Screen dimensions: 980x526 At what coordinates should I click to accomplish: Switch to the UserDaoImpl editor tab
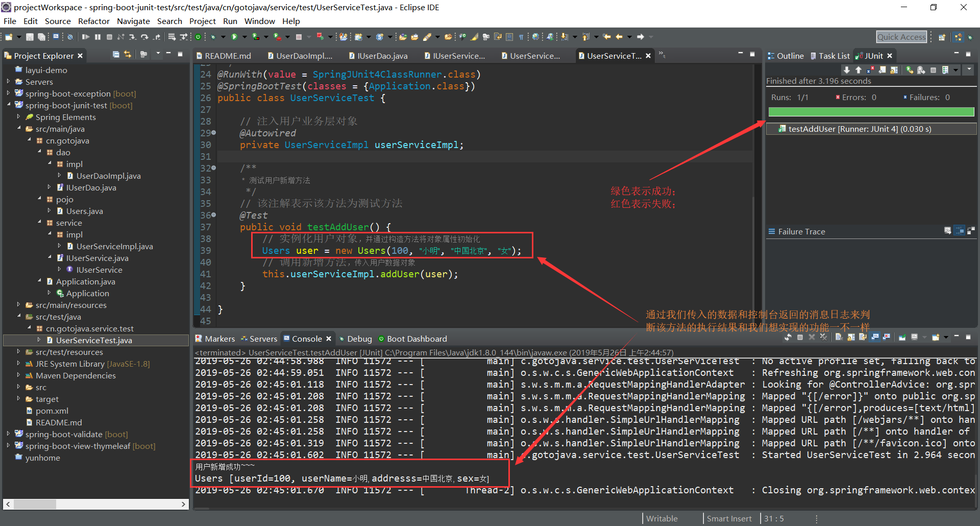303,56
